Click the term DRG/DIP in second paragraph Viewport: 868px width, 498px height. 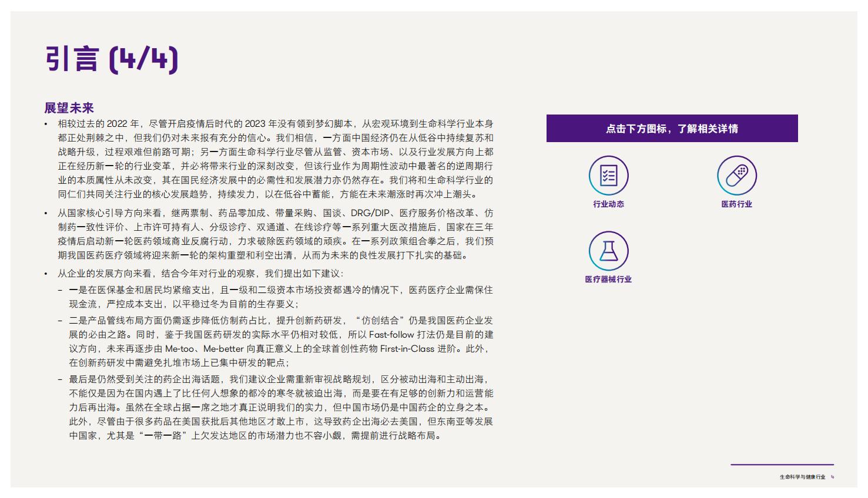370,213
